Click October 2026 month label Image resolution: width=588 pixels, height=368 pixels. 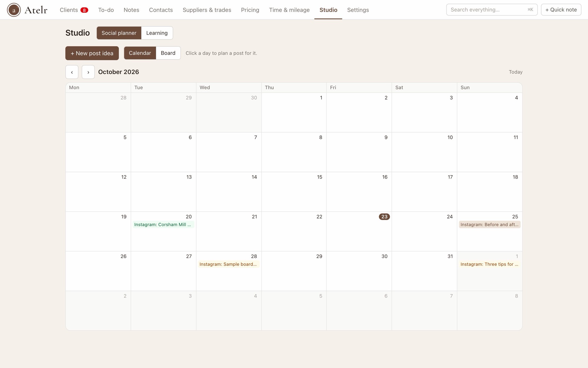click(118, 72)
